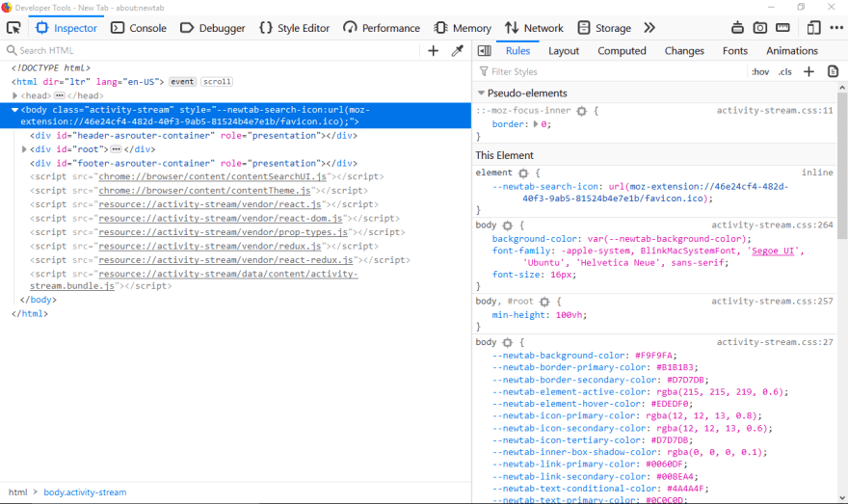848x504 pixels.
Task: Show more tools overflow chevron
Action: pyautogui.click(x=649, y=28)
